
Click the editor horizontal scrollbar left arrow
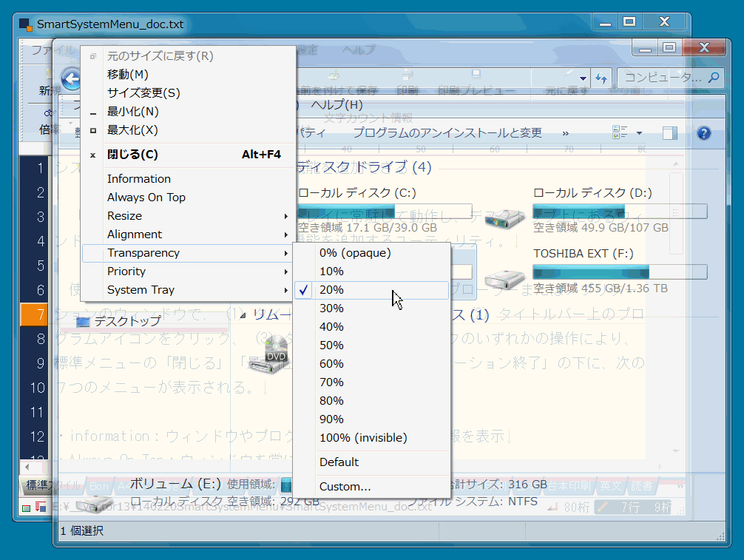coord(27,467)
